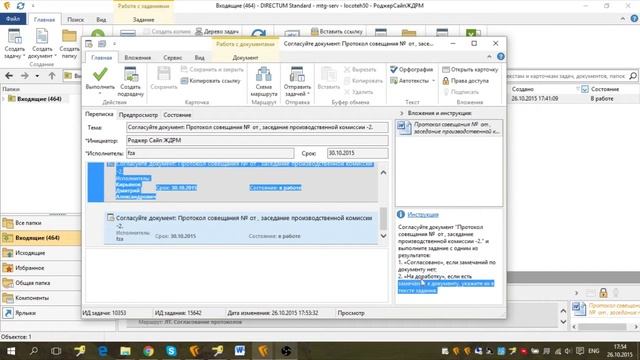Click the lock icon in main window preview pane
640x360 pixels.
(603, 293)
